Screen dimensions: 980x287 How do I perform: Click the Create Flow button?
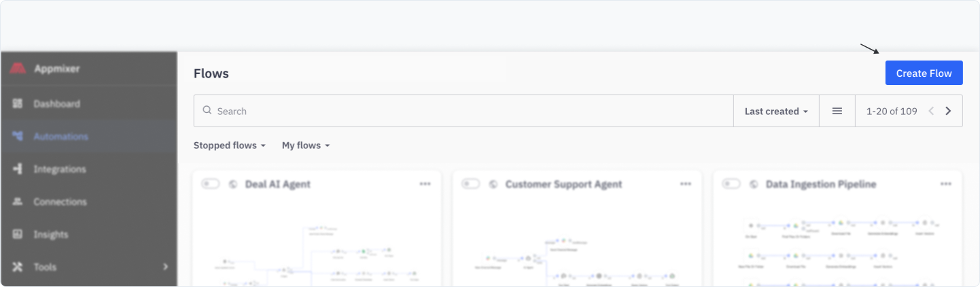click(x=924, y=73)
